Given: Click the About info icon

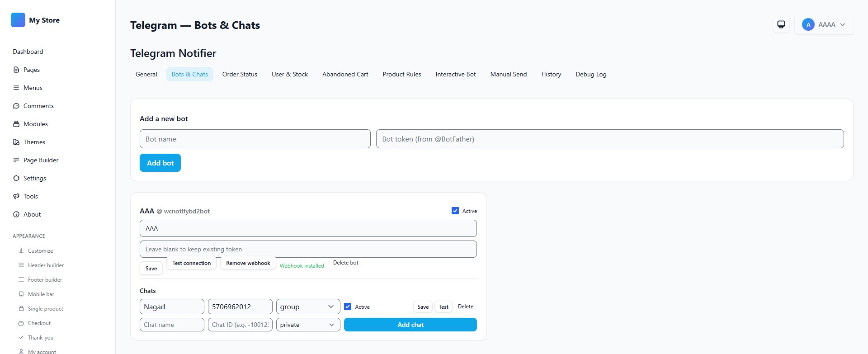Looking at the screenshot, I should (x=16, y=214).
